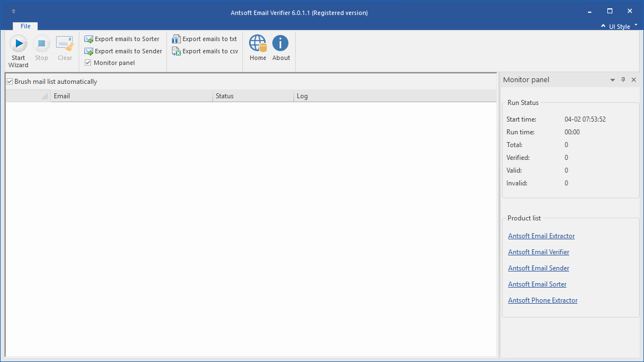Pin the Monitor panel
The width and height of the screenshot is (644, 362).
623,80
